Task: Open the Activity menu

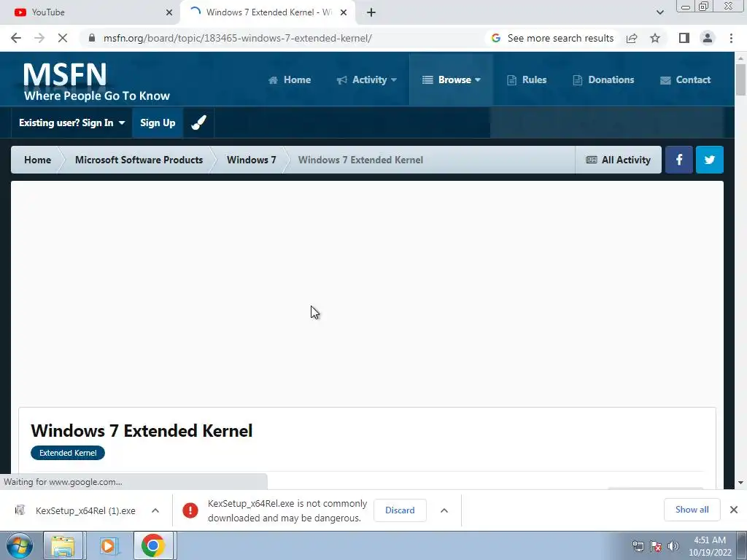Action: (367, 80)
